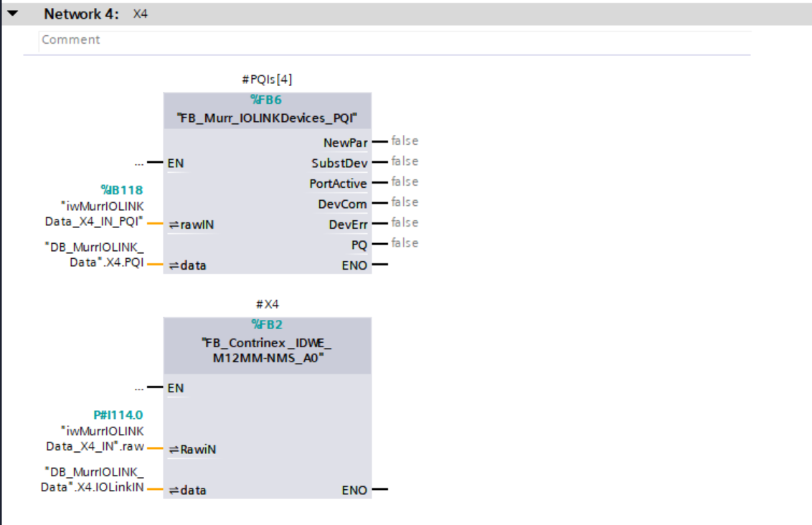Viewport: 812px width, 525px height.
Task: Select the DB_MurrIOLINK_Data.X4.IOLinkIN operand
Action: pyautogui.click(x=93, y=479)
